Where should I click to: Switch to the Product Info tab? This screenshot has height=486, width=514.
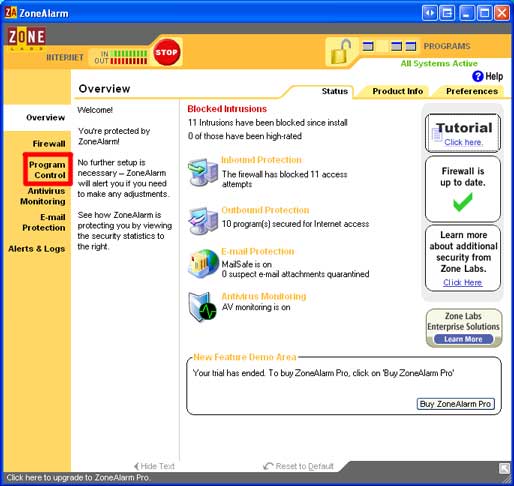click(397, 91)
